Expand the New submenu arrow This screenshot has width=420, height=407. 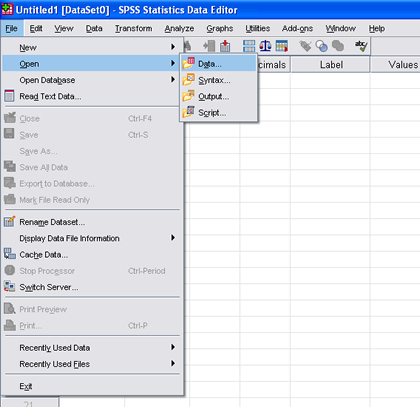coord(173,47)
